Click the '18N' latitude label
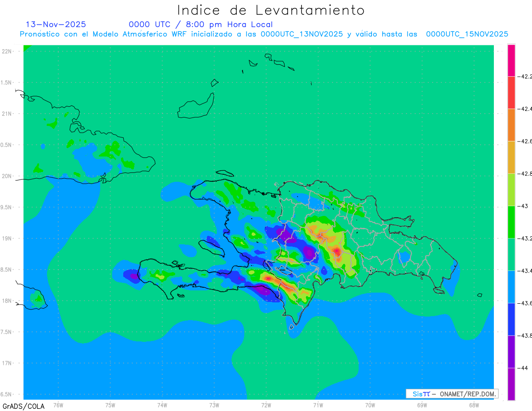 point(7,301)
